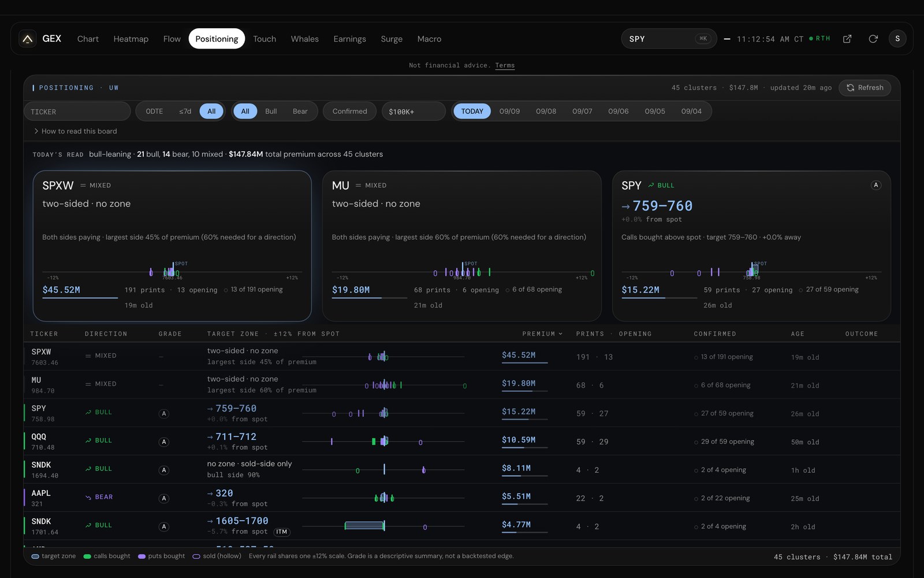Click the Refresh button
The height and width of the screenshot is (578, 924).
[865, 88]
